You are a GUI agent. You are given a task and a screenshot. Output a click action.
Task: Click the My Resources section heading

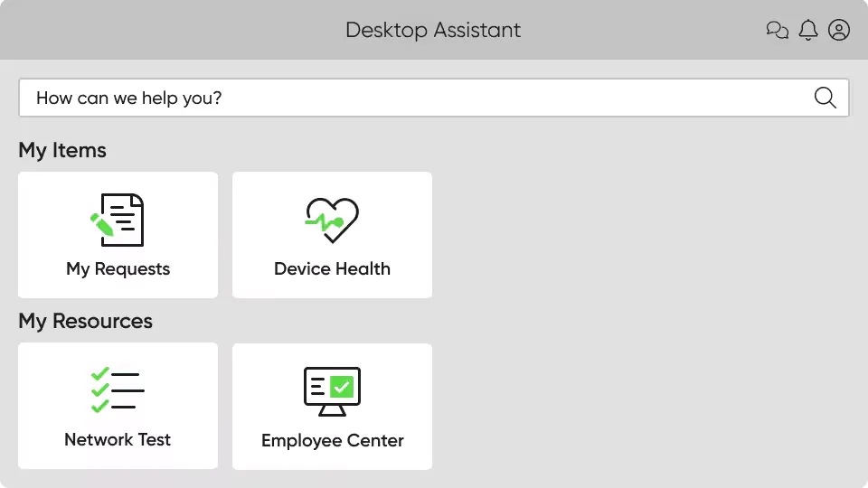click(x=86, y=321)
